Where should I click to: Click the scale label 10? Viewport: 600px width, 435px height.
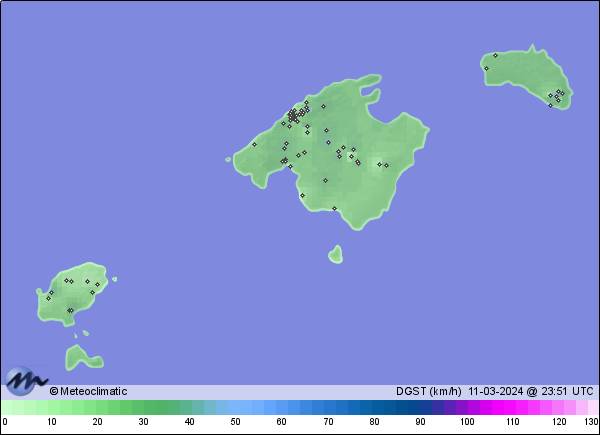(x=52, y=422)
